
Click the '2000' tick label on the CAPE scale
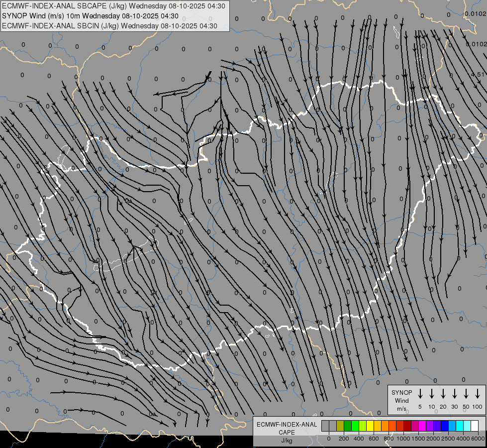pyautogui.click(x=433, y=439)
